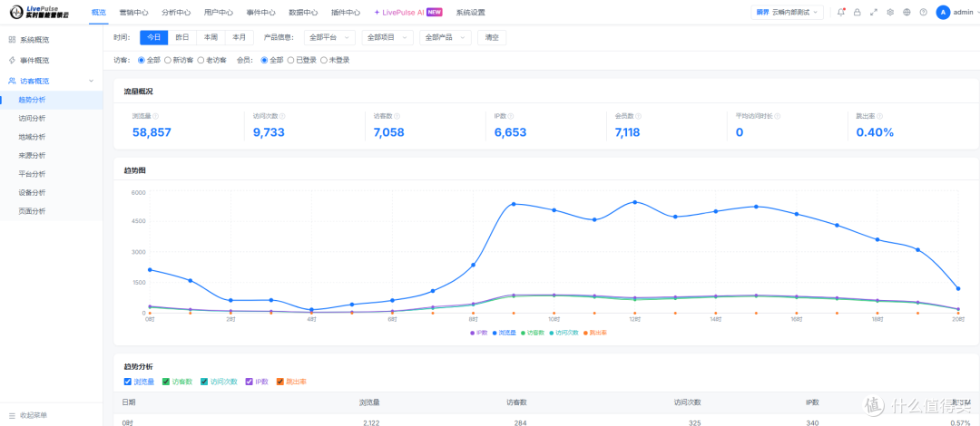Screen dimensions: 980x426
Task: Open the notification bell icon
Action: click(840, 12)
